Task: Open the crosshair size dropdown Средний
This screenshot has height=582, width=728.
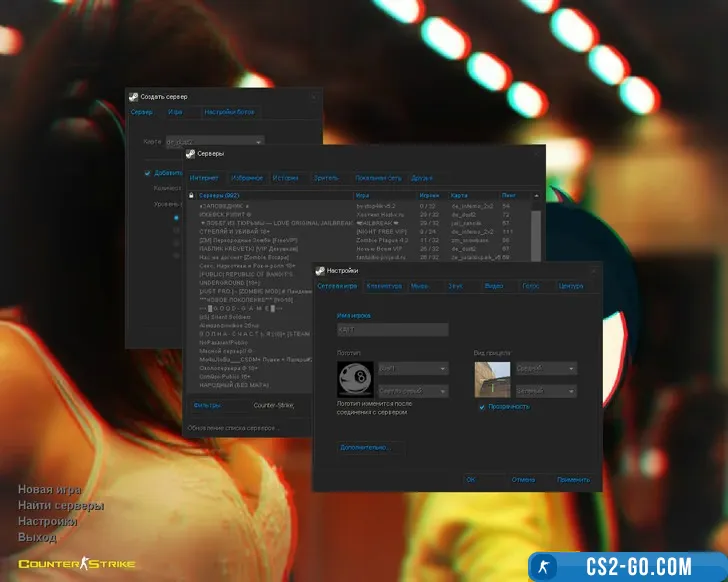Action: 545,368
